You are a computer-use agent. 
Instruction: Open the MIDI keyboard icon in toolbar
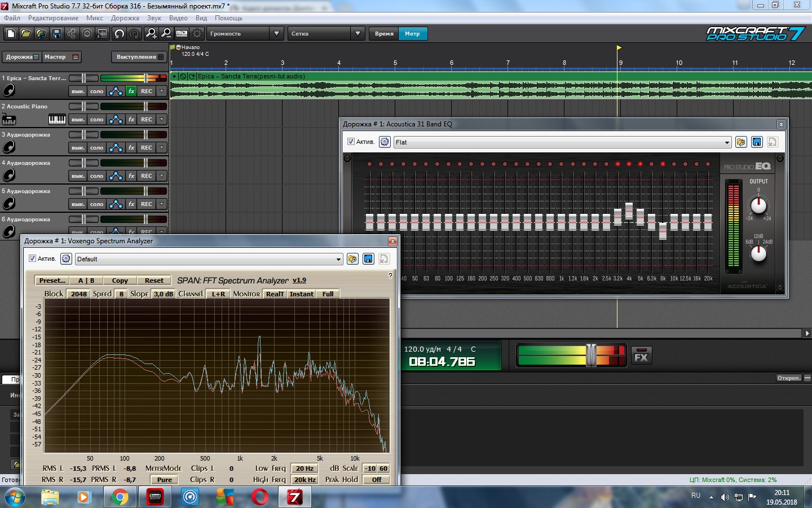pos(182,34)
